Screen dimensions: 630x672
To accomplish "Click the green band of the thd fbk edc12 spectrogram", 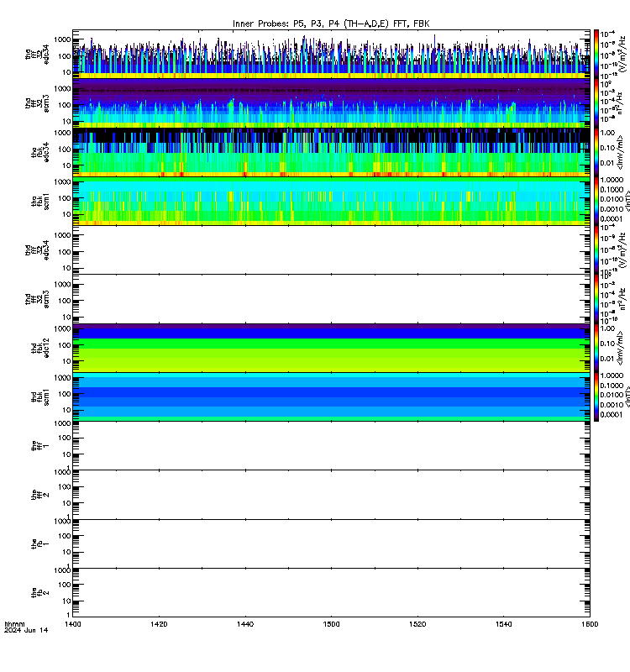I will coord(331,344).
